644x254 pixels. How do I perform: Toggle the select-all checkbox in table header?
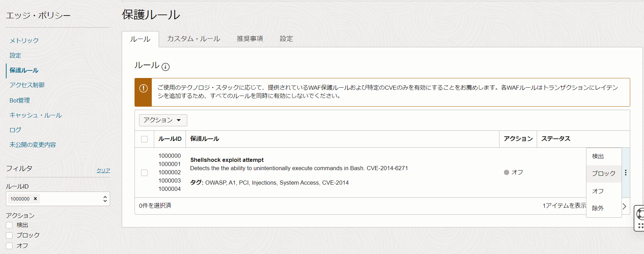pos(145,139)
